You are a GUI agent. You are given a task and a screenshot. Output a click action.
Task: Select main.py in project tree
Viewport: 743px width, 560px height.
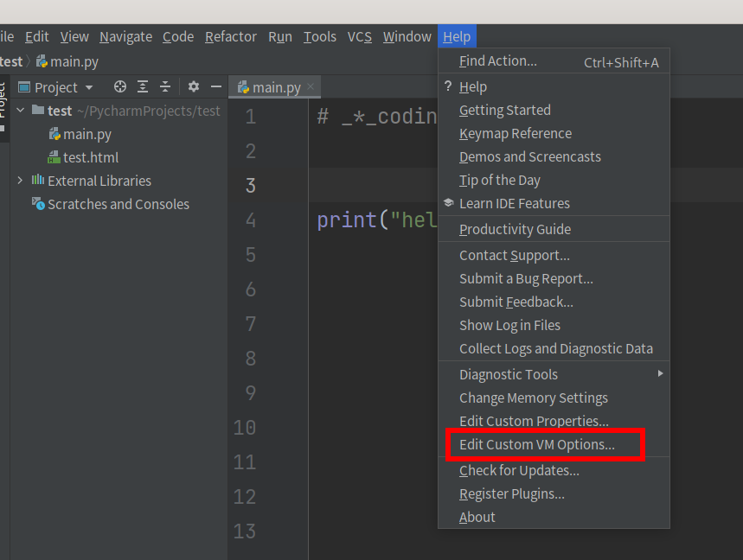click(87, 135)
